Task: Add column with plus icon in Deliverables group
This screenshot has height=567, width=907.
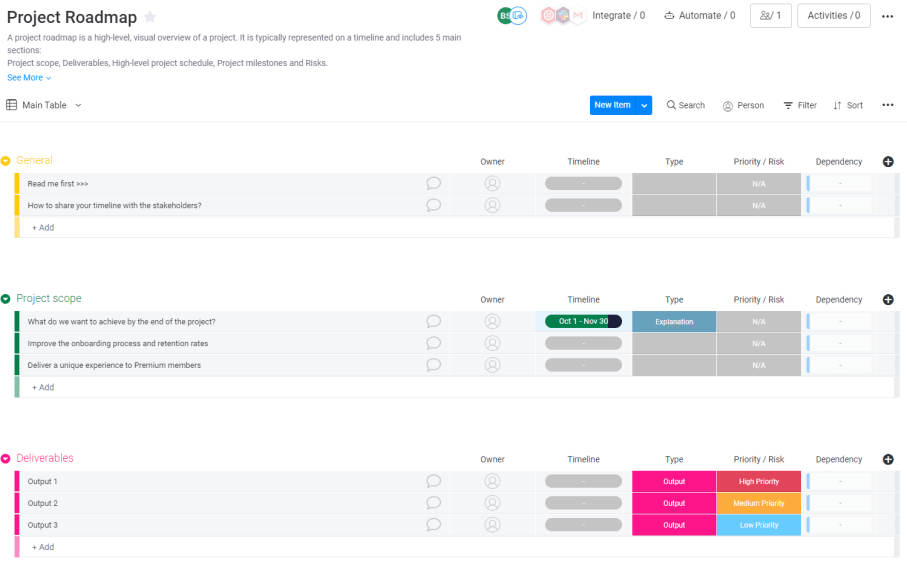Action: tap(888, 459)
